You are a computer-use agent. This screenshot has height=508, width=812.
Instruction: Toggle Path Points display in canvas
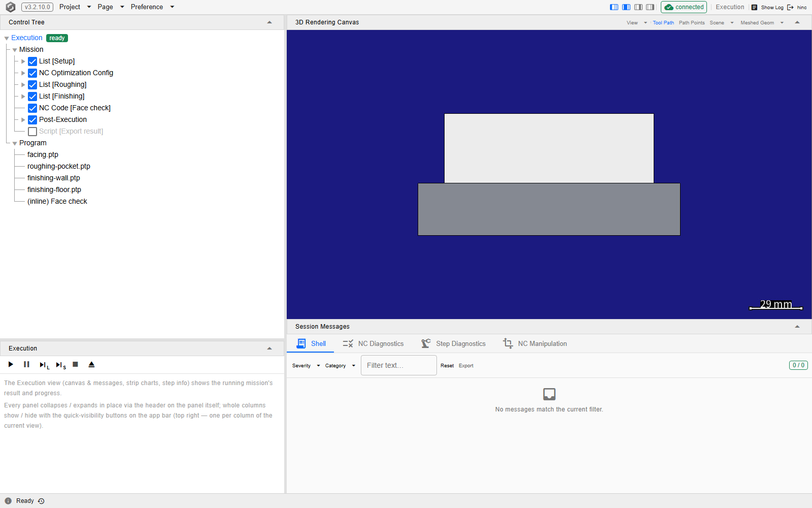coord(692,23)
